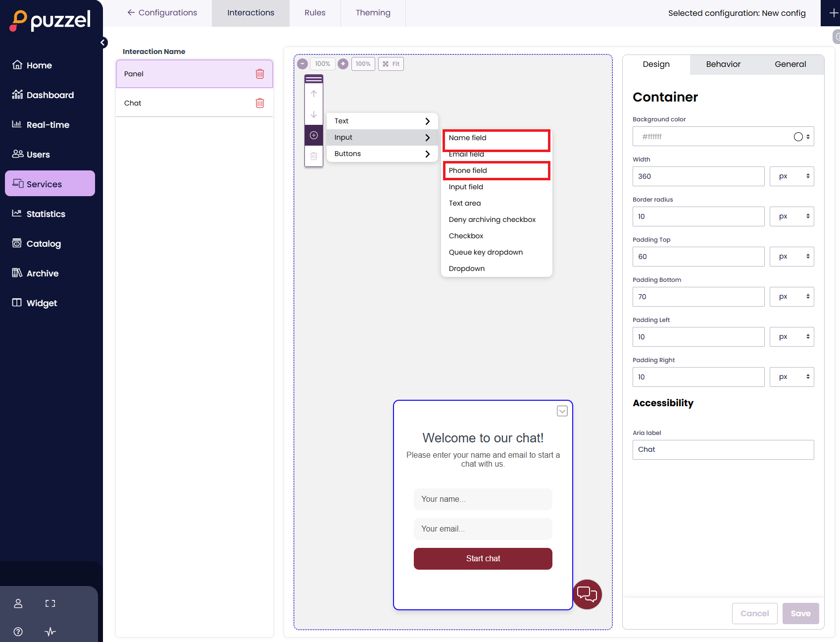The image size is (840, 642).
Task: Switch to the Behavior tab
Action: point(723,64)
